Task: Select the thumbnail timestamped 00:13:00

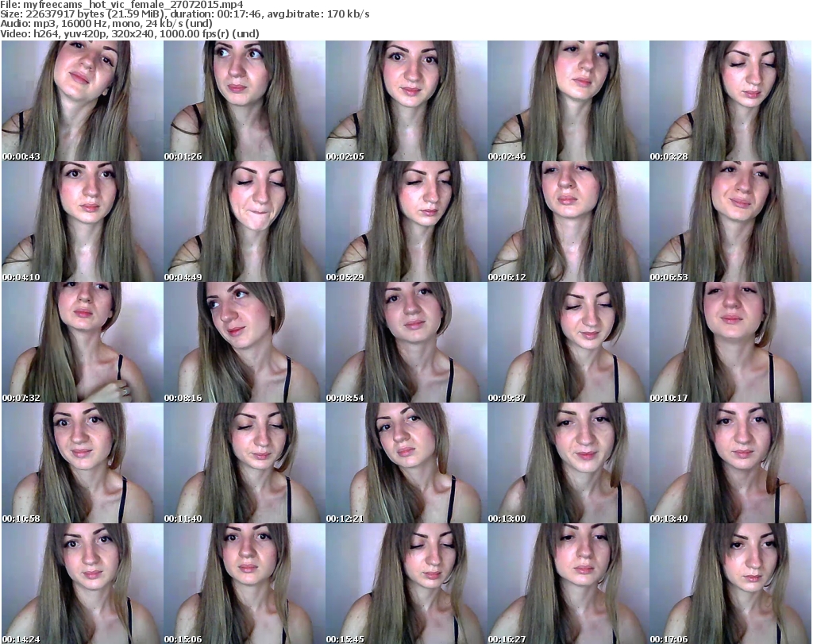Action: (568, 463)
